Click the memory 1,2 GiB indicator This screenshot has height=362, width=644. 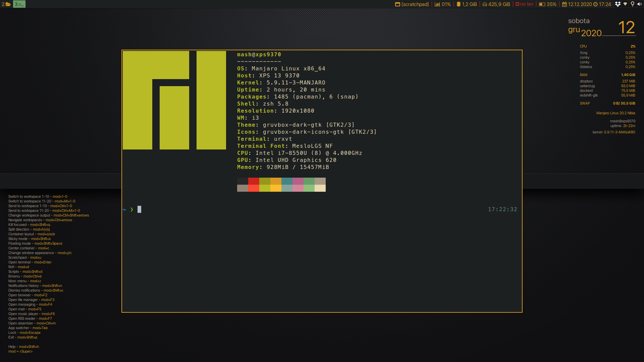click(x=467, y=4)
